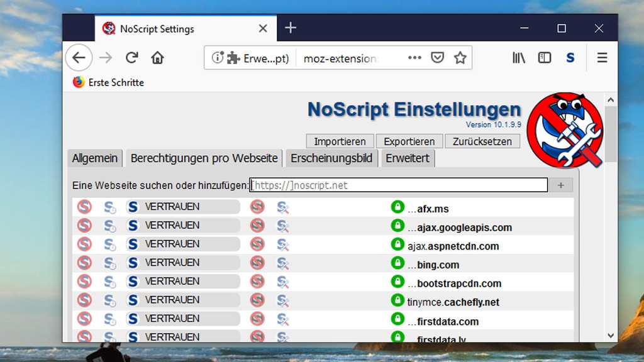Set firstdata.com to Default preset icon
Viewport: 644px width, 362px height.
[85, 319]
